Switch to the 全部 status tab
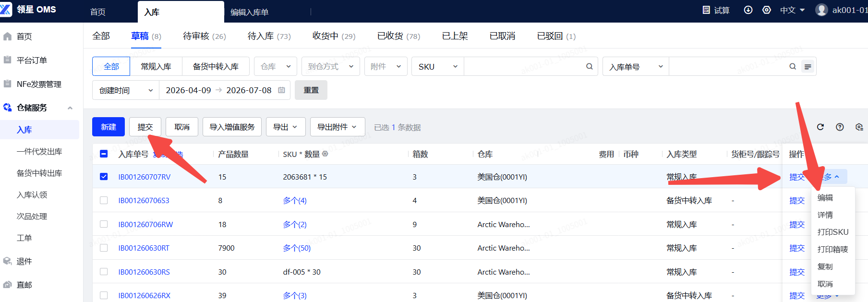Screen dimensions: 868x302 click(101, 36)
